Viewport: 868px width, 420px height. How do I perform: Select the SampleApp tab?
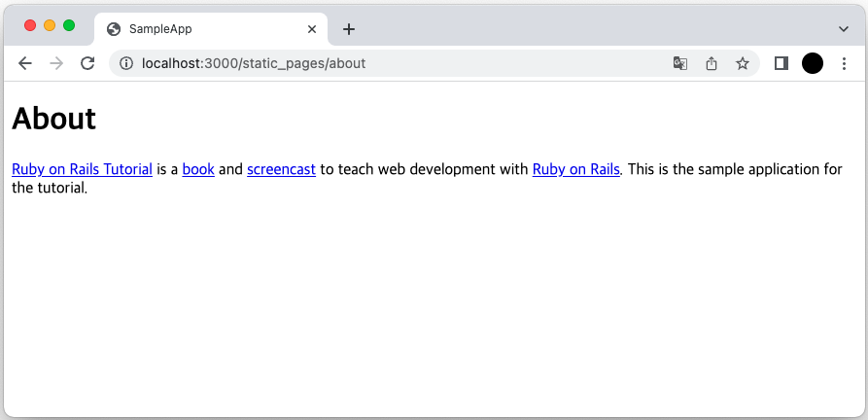pos(211,29)
